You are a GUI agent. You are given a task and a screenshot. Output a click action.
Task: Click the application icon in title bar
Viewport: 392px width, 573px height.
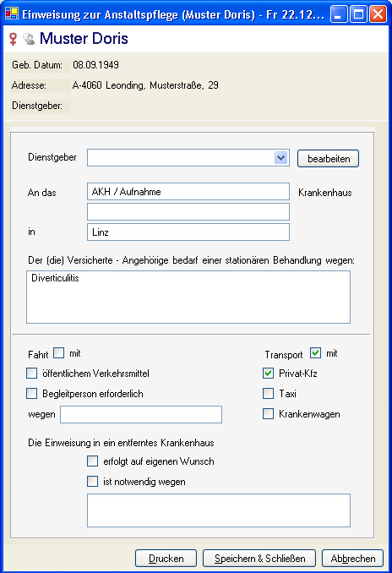12,14
